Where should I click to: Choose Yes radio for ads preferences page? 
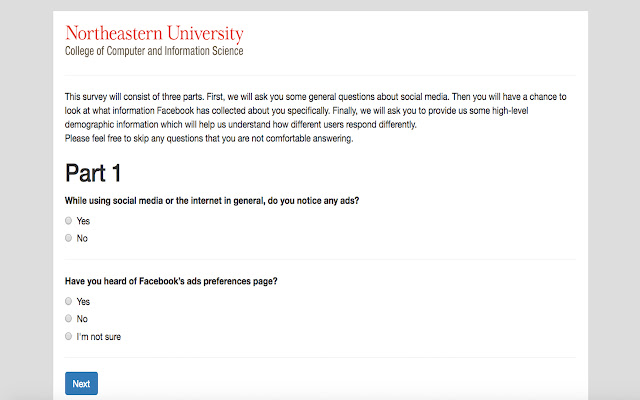pos(69,301)
